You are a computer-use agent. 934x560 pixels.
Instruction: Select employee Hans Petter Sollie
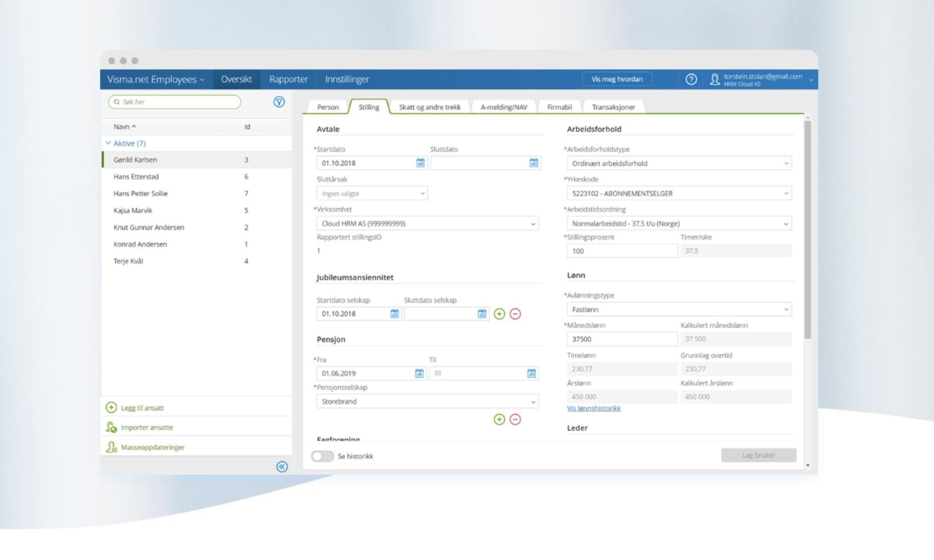197,193
